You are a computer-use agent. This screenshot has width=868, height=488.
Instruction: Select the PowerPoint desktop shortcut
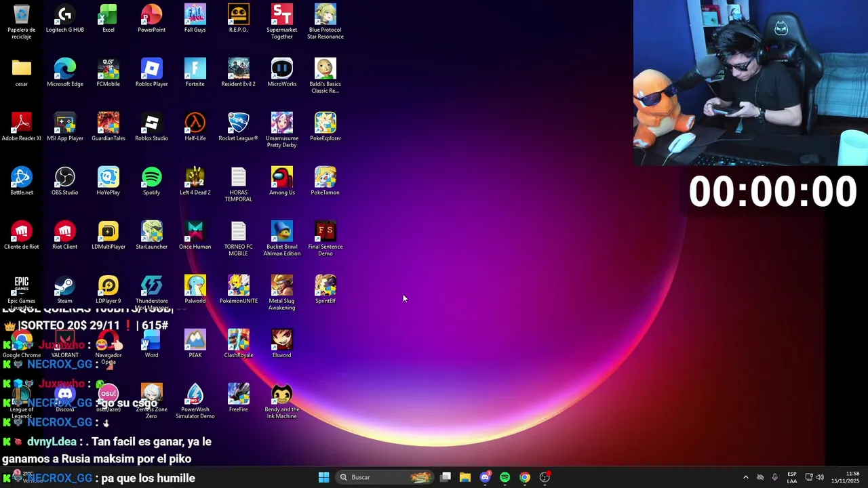click(152, 18)
